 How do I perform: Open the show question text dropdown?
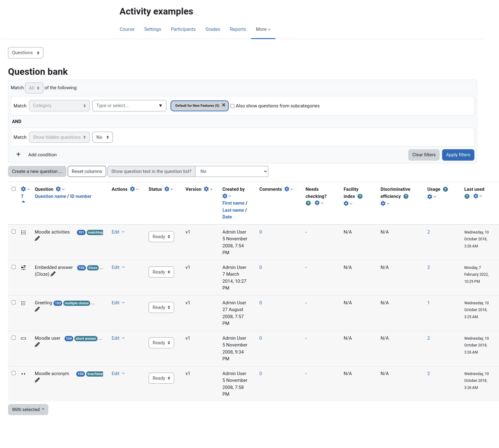[232, 171]
